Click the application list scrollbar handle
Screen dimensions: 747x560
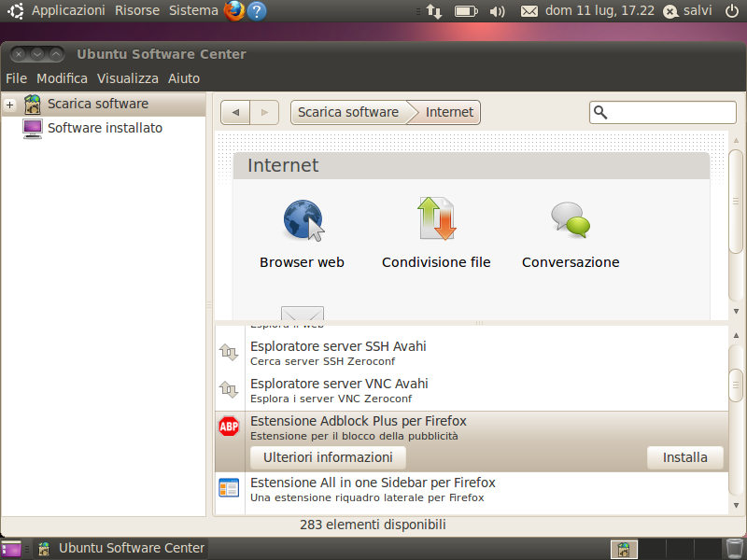(x=736, y=385)
